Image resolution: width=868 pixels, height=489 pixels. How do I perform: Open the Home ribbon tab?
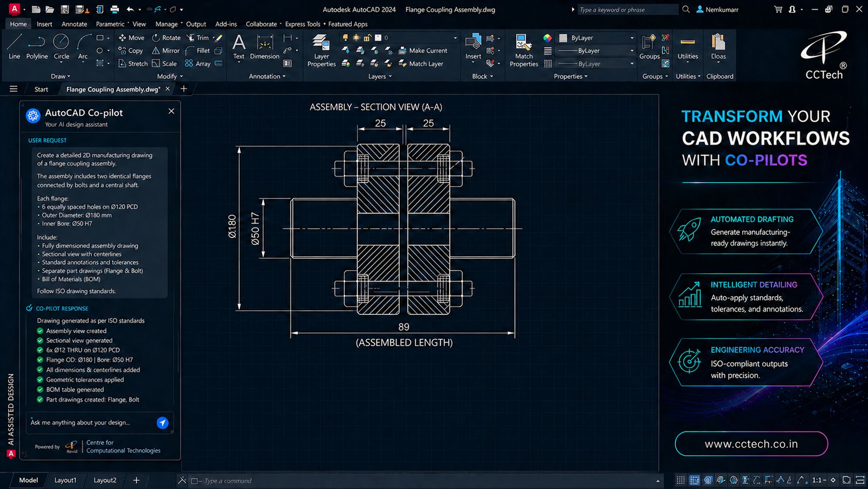pos(18,24)
